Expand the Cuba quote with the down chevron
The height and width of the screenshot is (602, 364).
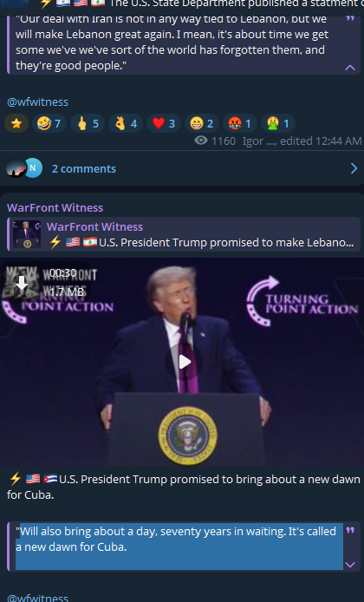point(350,565)
